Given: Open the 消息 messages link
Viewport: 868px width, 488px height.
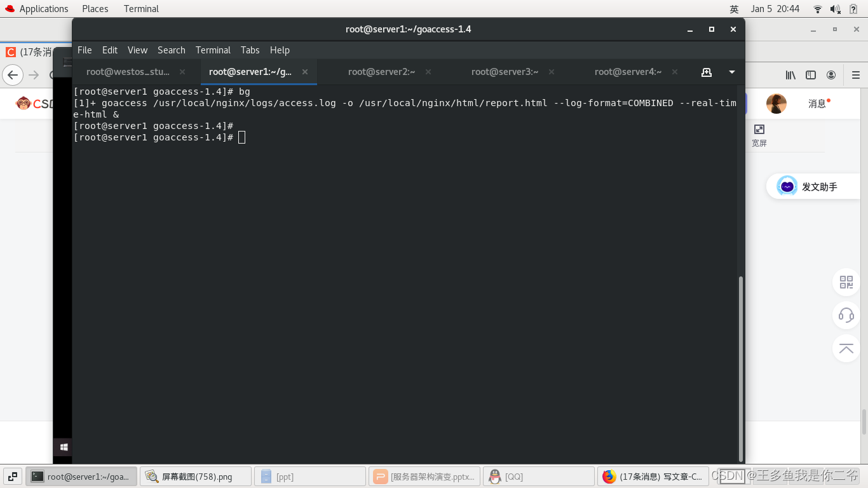Looking at the screenshot, I should [x=818, y=104].
